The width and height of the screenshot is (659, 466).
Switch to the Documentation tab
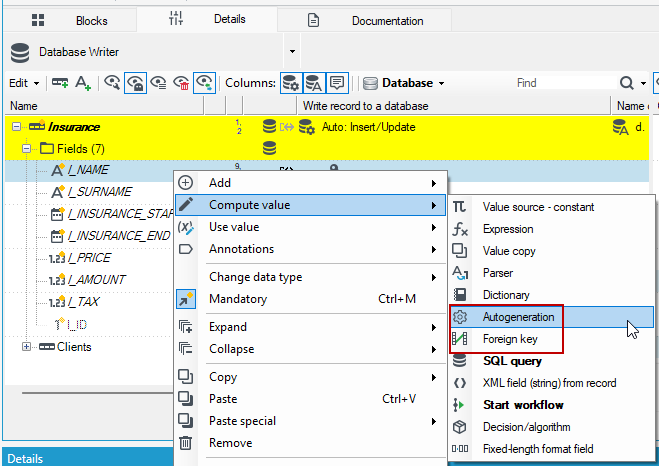[x=365, y=20]
